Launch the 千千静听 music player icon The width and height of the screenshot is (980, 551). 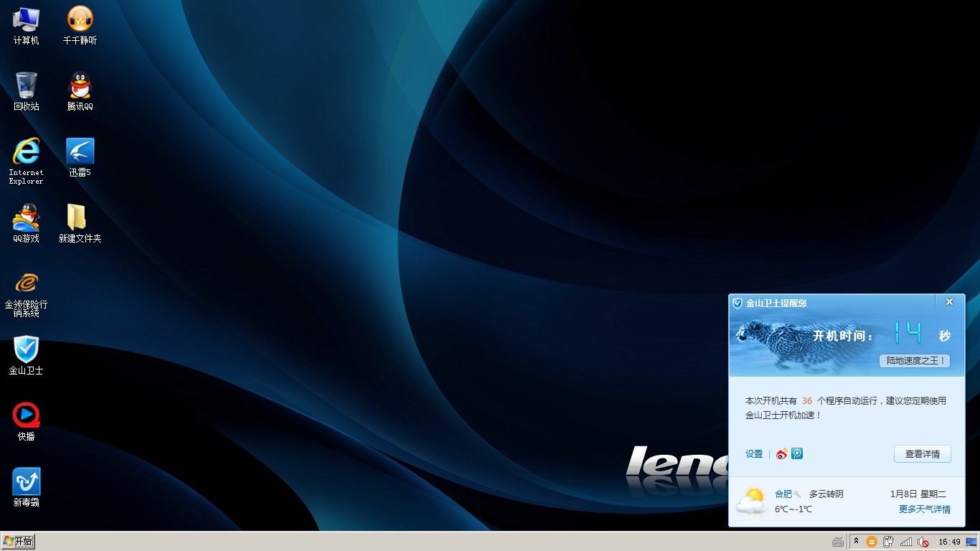(80, 26)
